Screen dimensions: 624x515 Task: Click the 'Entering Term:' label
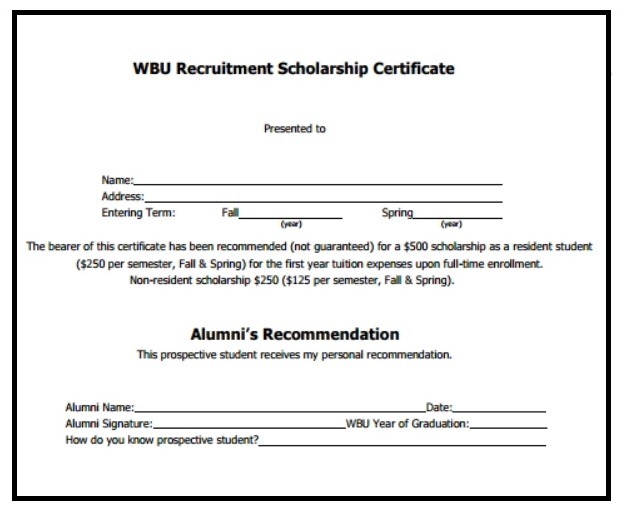point(138,213)
